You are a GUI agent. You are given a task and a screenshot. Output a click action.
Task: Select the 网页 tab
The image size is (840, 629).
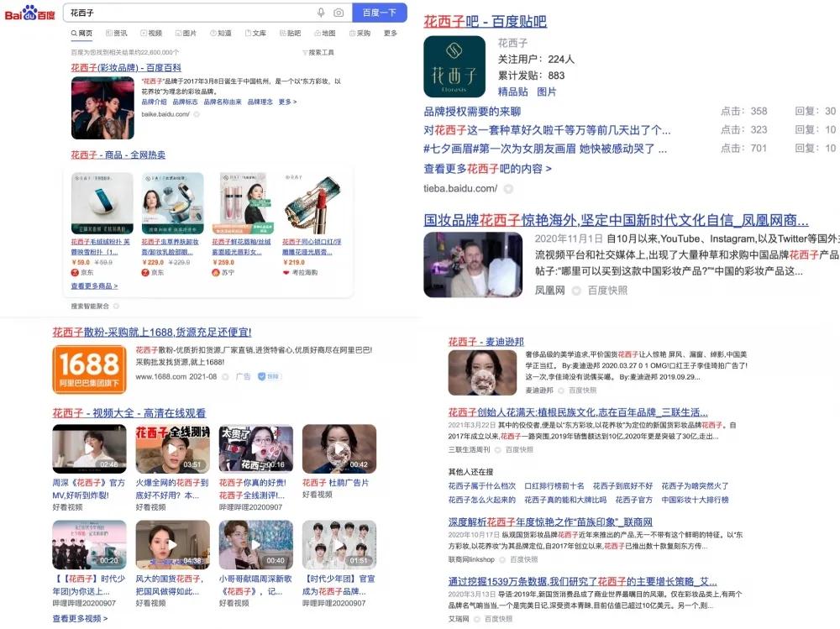82,34
